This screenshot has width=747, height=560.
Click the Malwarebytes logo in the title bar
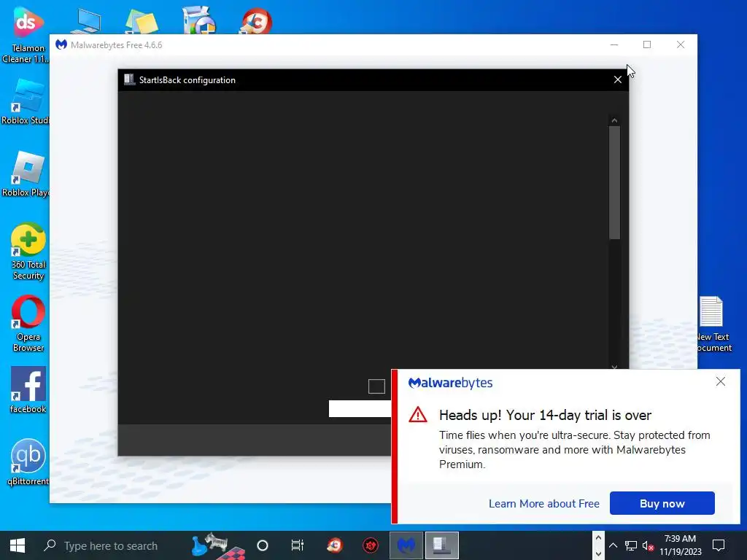[x=61, y=44]
